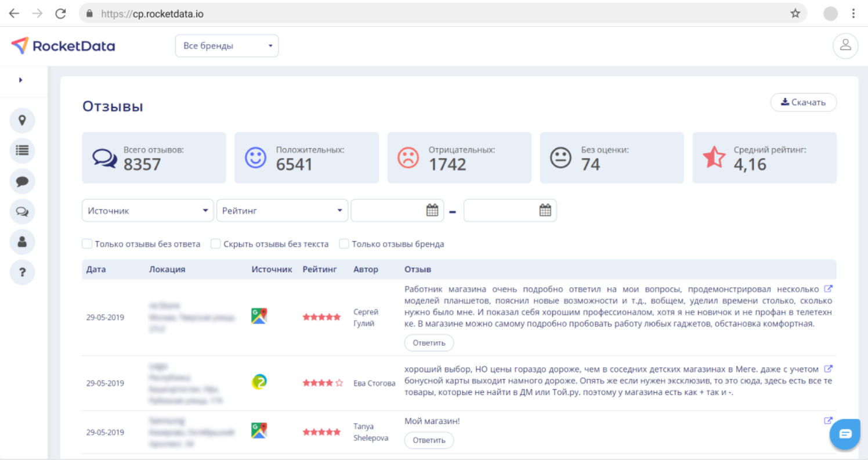
Task: Open the Locations section via map pin icon
Action: [x=22, y=120]
